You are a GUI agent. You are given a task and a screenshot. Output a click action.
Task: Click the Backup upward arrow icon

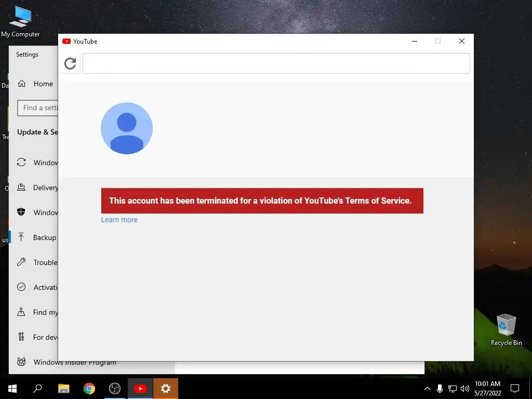tap(21, 237)
